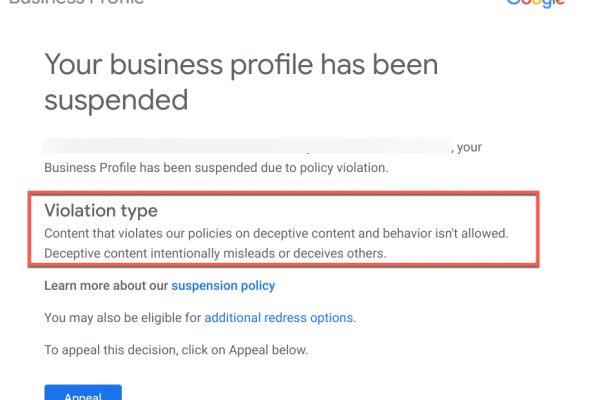Click the 'Learn more about our' text
This screenshot has height=400, width=600.
tap(106, 286)
